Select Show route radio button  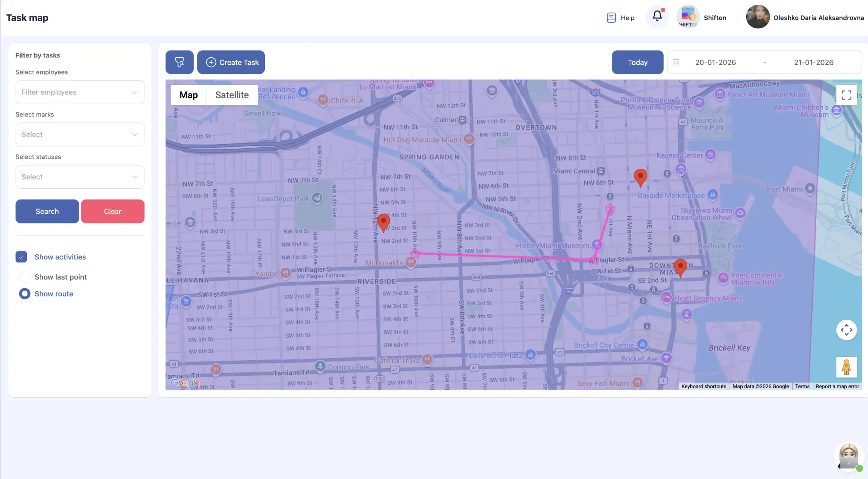click(24, 294)
